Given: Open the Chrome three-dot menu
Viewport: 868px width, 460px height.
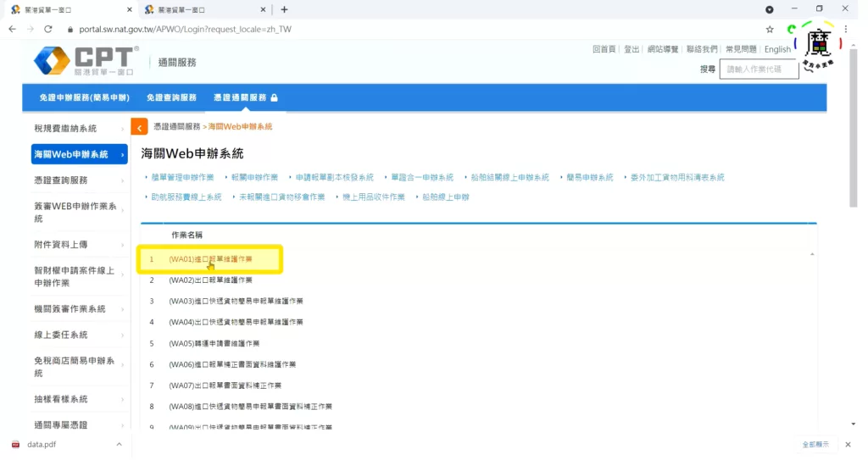Looking at the screenshot, I should click(x=846, y=30).
